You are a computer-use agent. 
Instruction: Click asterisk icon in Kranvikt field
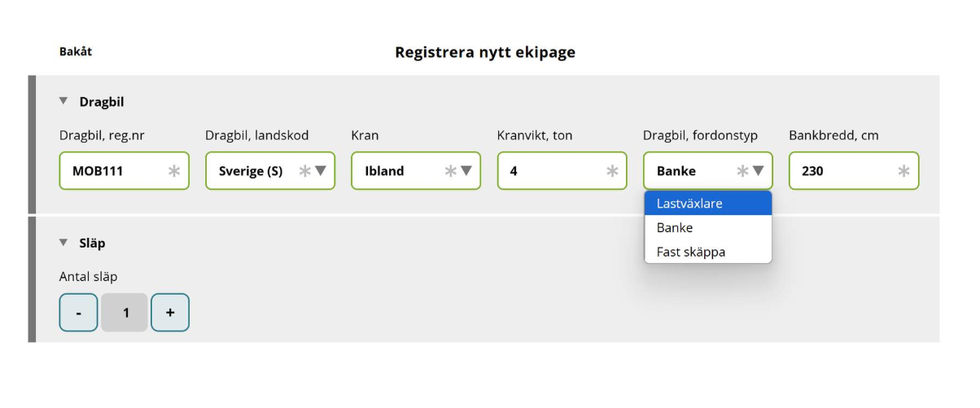pos(612,171)
